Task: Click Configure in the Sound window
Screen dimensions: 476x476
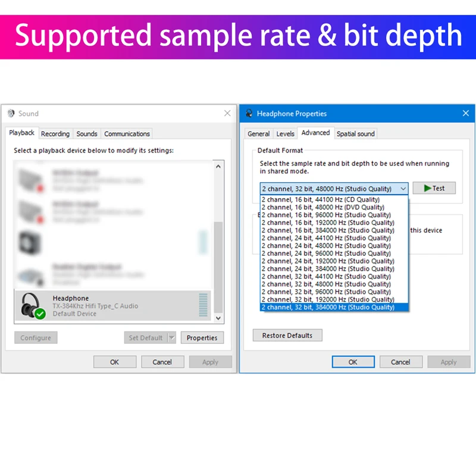Action: 36,337
